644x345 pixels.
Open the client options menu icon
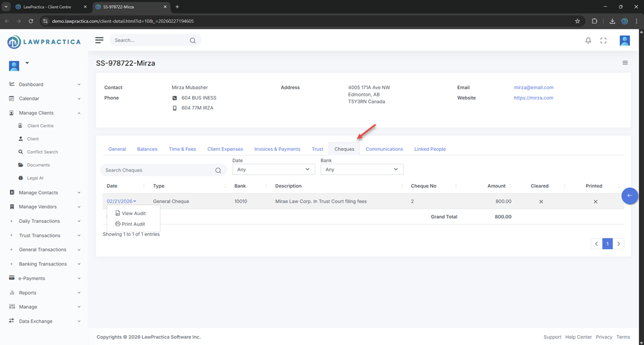point(625,63)
